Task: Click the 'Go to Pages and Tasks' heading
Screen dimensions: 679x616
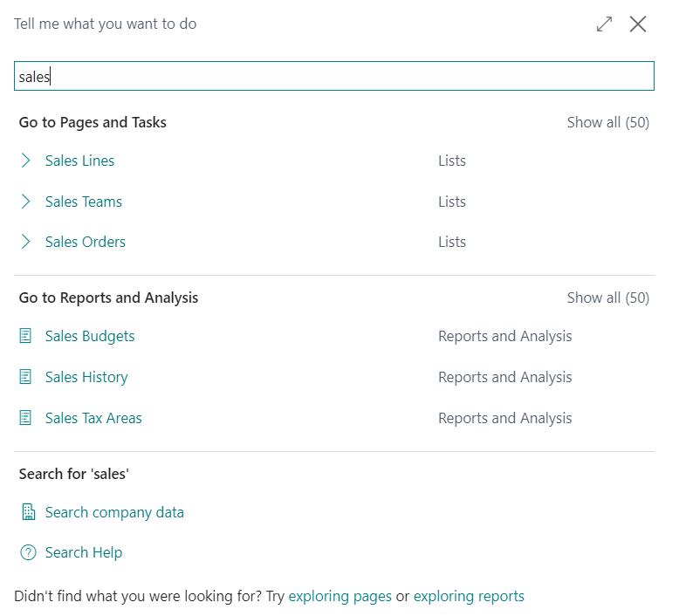Action: tap(93, 122)
